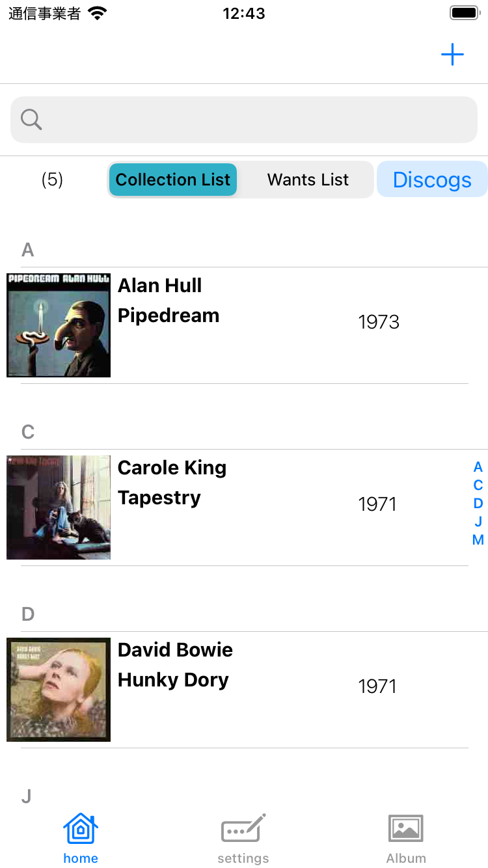Select the Tapestry album title text
488x868 pixels.
[x=159, y=498]
